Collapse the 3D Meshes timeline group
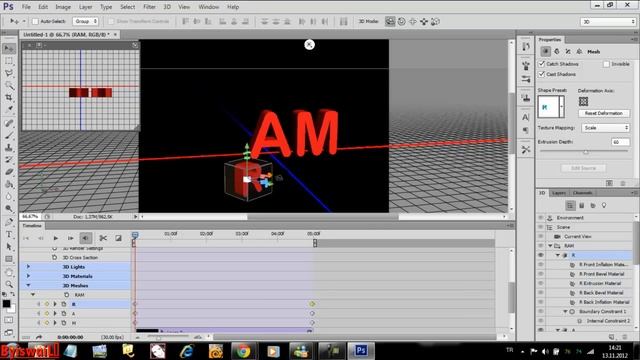640x360 pixels. coord(28,285)
